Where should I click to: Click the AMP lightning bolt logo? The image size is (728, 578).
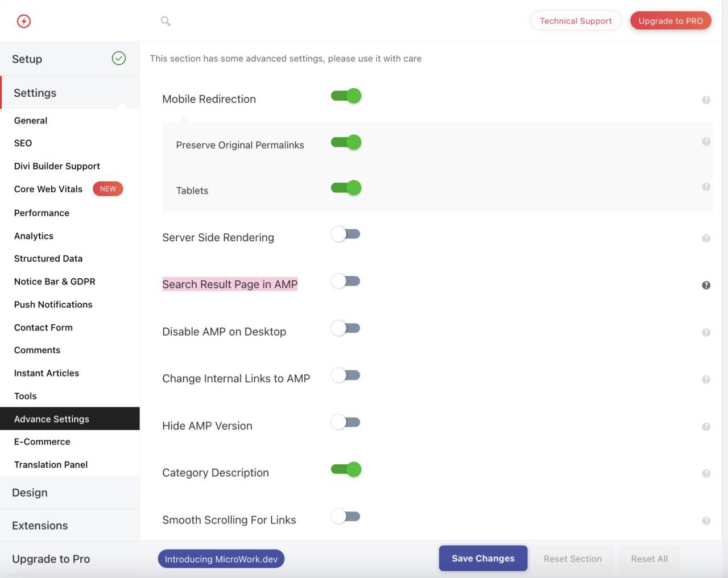pyautogui.click(x=24, y=22)
